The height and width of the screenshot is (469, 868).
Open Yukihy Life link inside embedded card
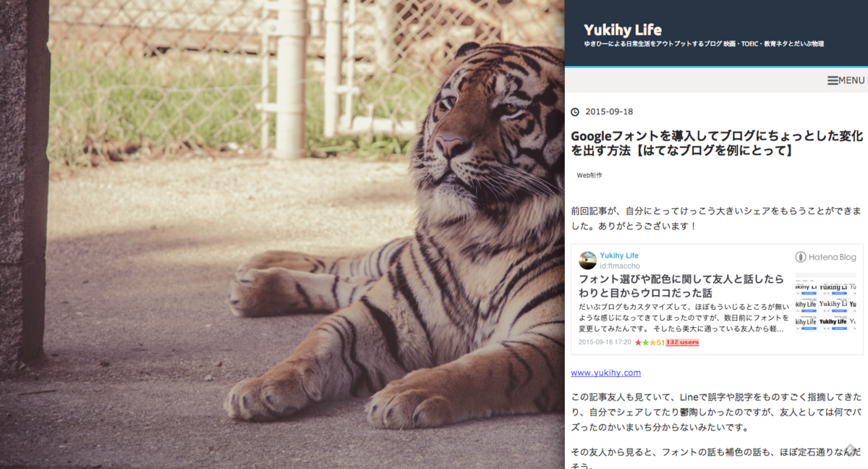[619, 255]
